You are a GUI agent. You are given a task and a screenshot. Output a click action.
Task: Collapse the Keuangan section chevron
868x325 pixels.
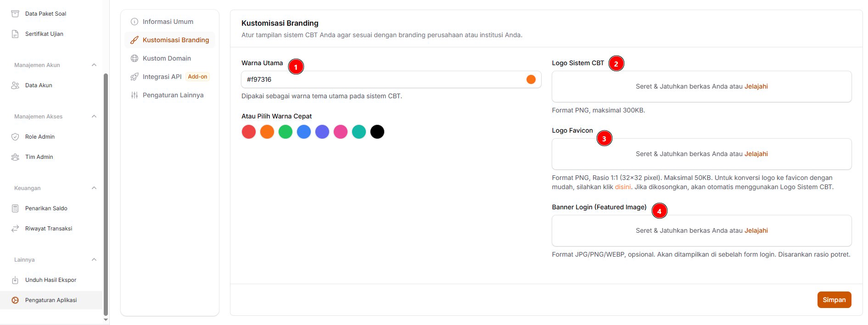pyautogui.click(x=94, y=188)
